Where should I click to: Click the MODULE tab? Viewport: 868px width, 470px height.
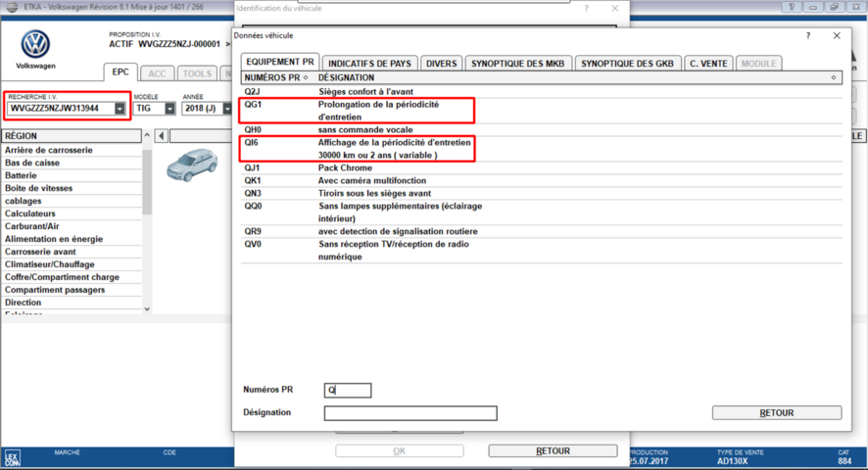coord(758,64)
